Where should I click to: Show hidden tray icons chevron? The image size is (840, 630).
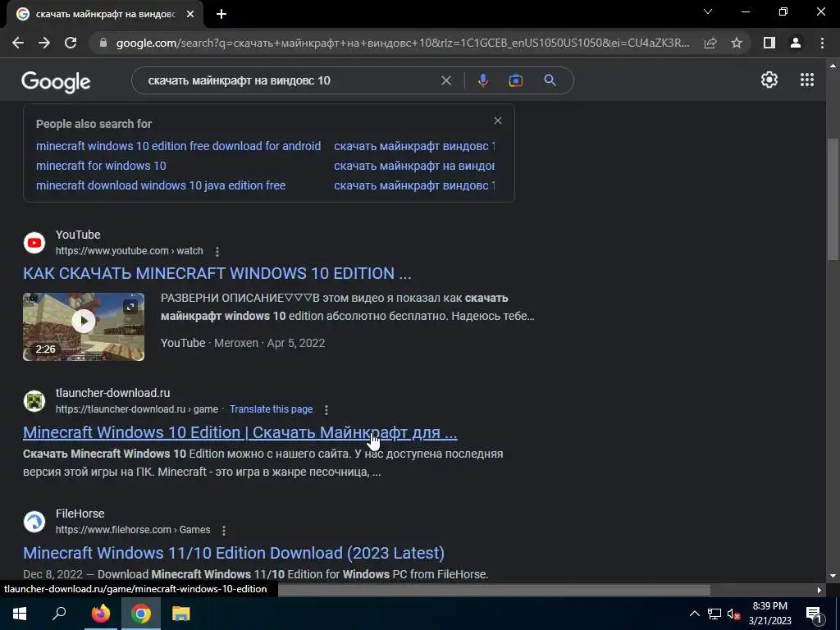694,614
